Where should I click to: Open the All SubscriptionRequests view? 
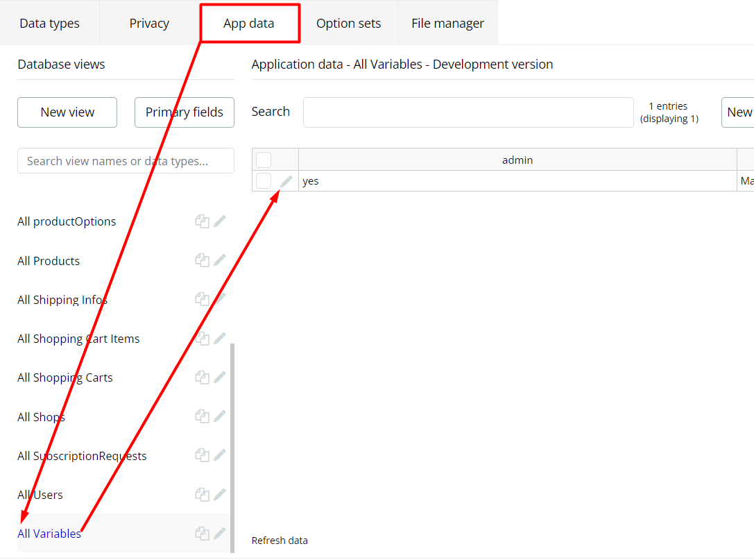pos(83,456)
